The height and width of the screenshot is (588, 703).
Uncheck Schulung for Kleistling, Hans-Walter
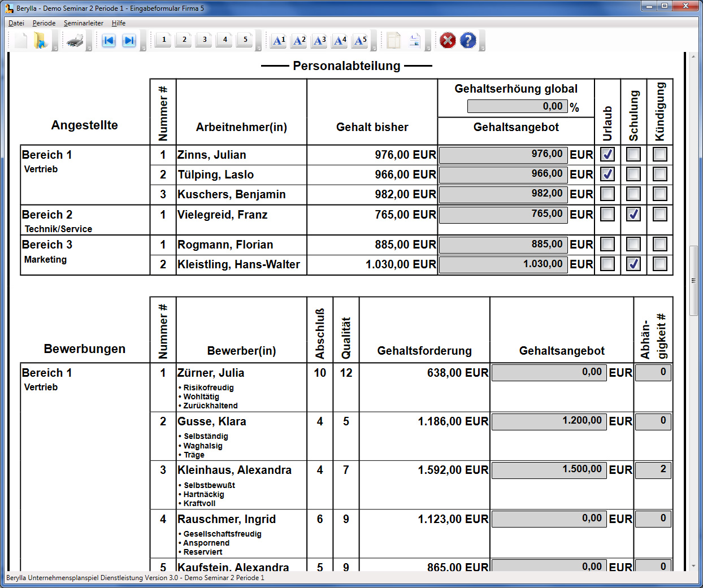[x=633, y=264]
